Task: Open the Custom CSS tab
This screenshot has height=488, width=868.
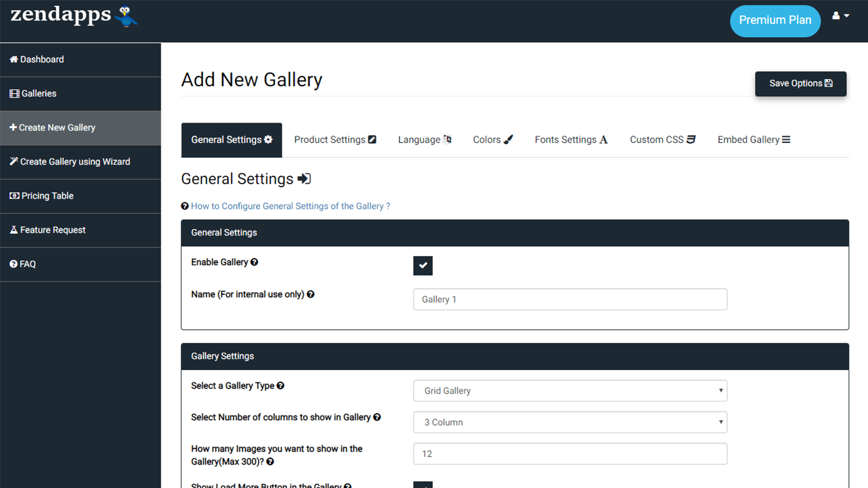Action: (x=662, y=140)
